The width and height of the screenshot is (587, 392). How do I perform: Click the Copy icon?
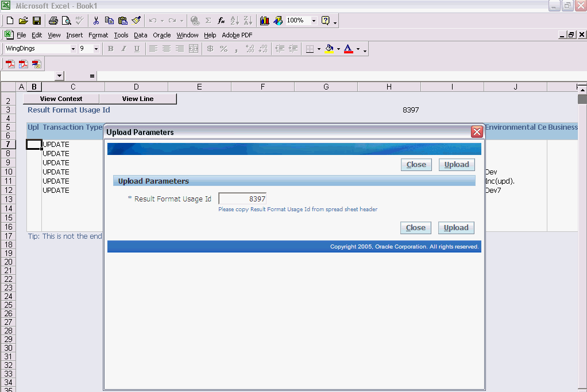[109, 21]
